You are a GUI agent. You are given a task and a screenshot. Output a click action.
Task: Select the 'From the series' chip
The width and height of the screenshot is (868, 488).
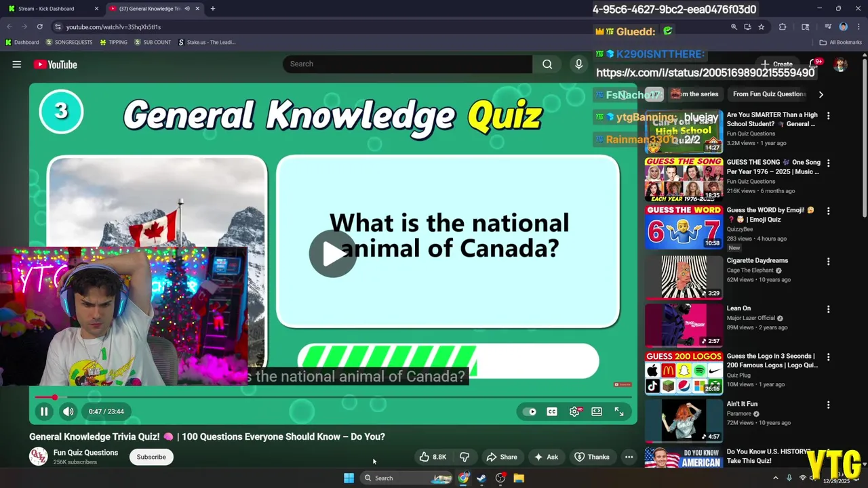694,94
